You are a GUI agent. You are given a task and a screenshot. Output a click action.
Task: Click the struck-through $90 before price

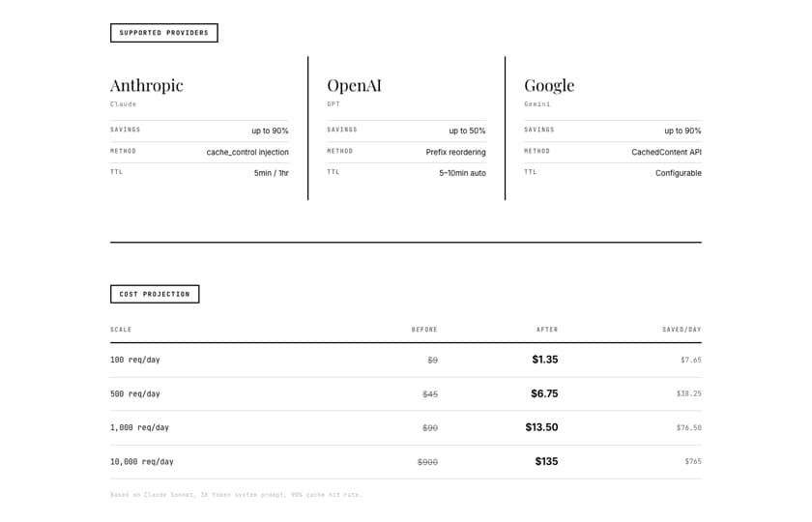(x=430, y=428)
